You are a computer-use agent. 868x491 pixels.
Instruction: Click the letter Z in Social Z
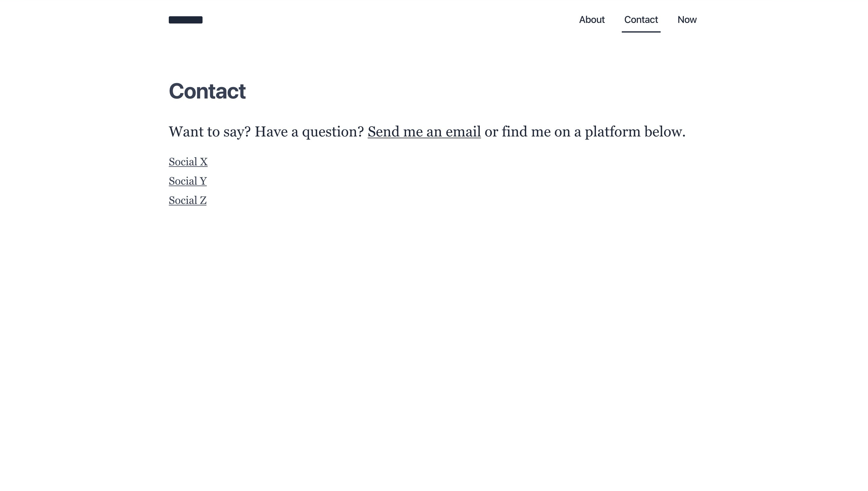pyautogui.click(x=203, y=201)
